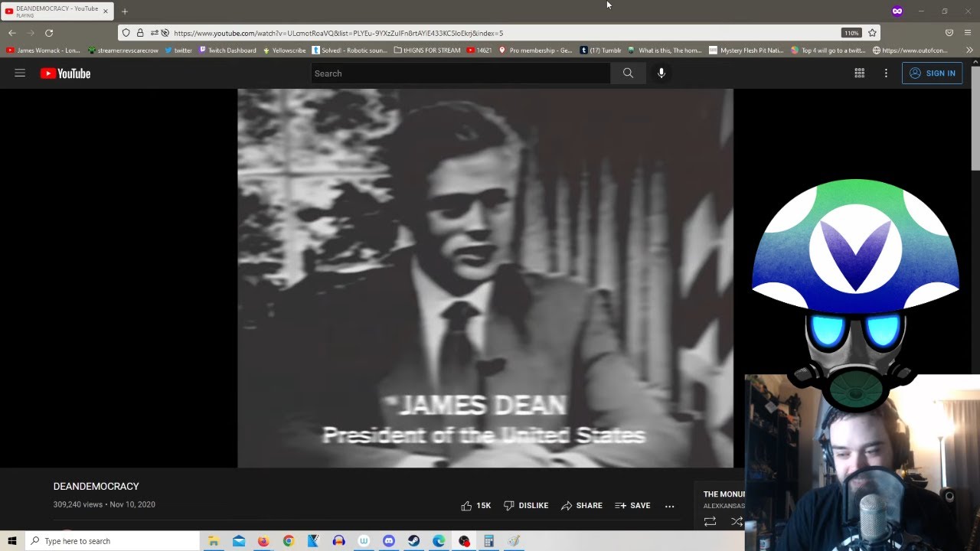The height and width of the screenshot is (551, 980).
Task: Click the YouTube search box
Action: click(x=460, y=73)
